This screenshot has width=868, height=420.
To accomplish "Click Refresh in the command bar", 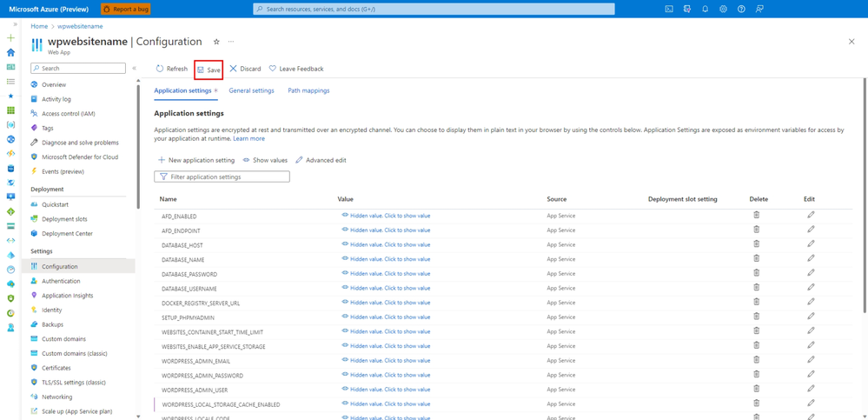I will (172, 69).
